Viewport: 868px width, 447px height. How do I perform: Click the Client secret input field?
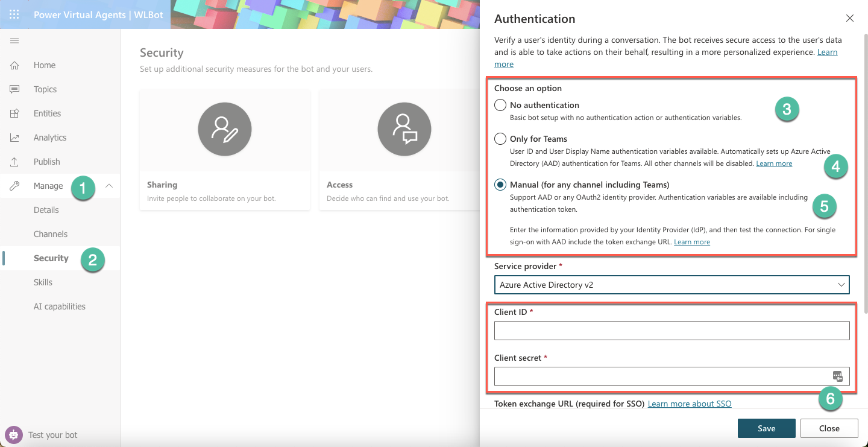click(672, 376)
